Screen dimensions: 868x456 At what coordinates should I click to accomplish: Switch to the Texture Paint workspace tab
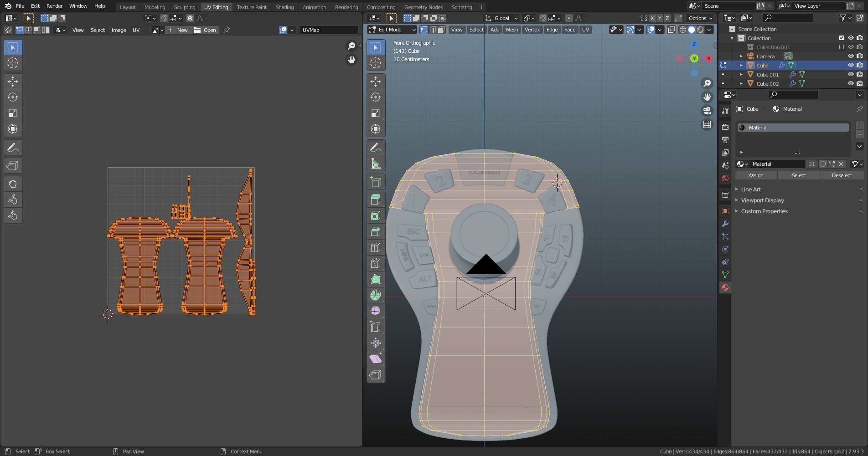(252, 7)
